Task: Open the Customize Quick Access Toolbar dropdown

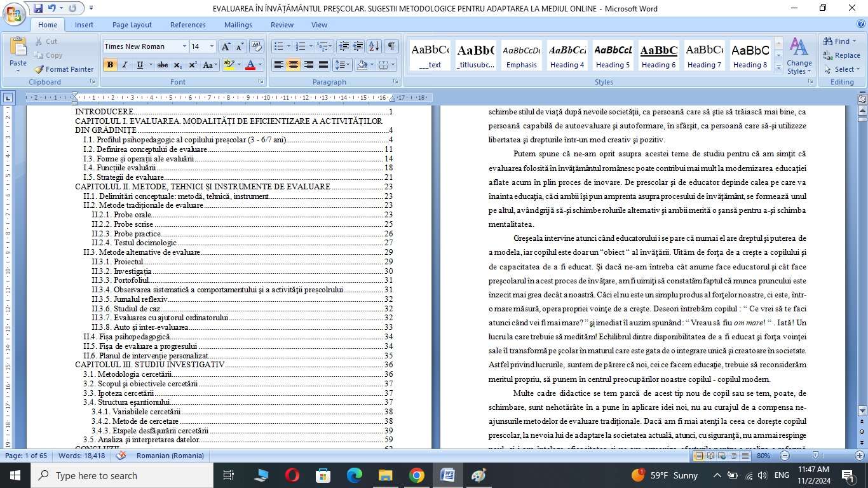Action: (x=91, y=8)
